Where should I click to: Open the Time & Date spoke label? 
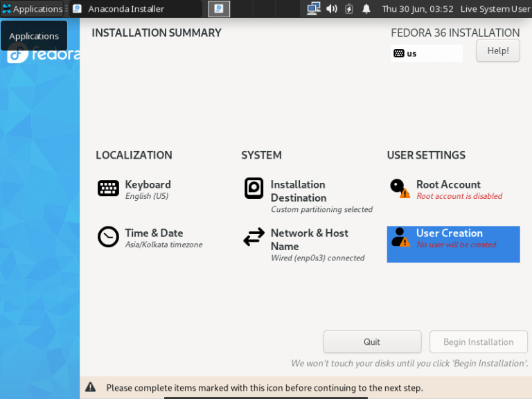[x=154, y=233]
